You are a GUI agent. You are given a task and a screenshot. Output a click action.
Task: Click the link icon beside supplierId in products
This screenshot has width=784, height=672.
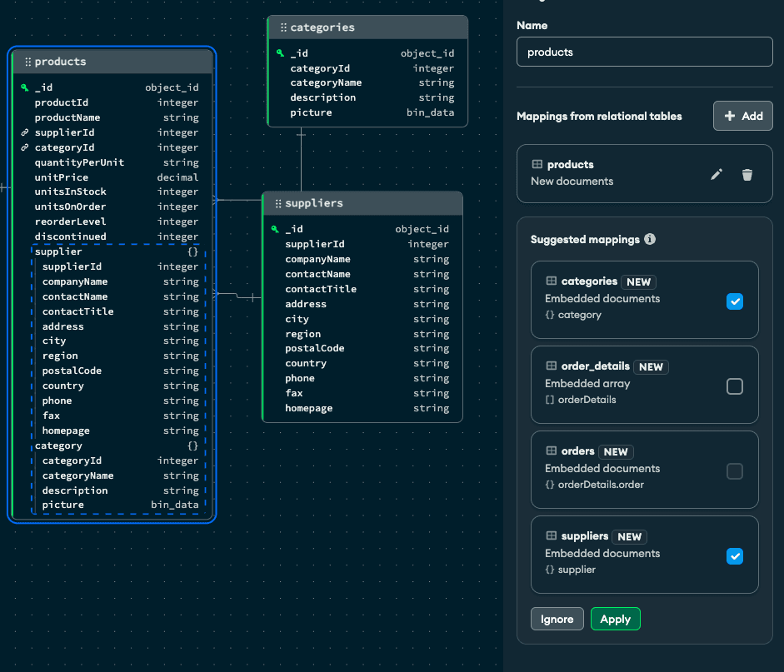[25, 132]
